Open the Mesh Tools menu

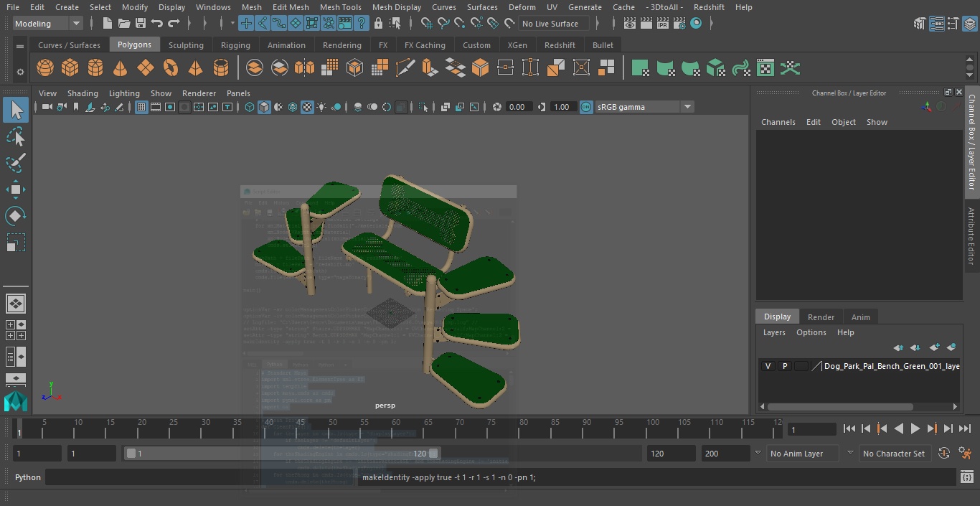pos(341,7)
